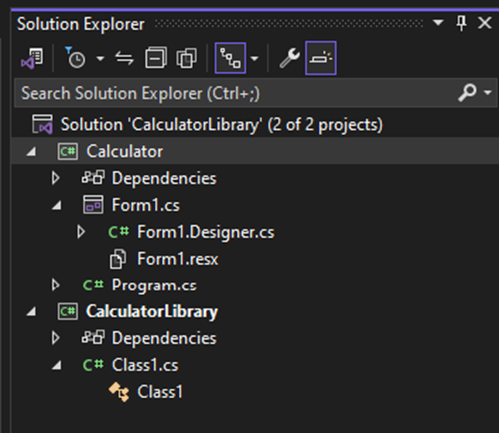Click the Calculator project C# icon

coord(68,152)
